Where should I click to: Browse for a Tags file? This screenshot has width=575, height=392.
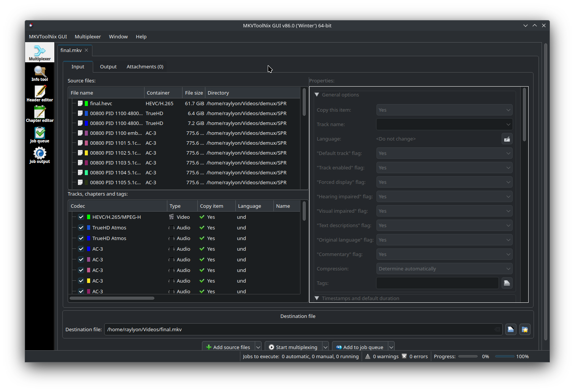coord(507,283)
